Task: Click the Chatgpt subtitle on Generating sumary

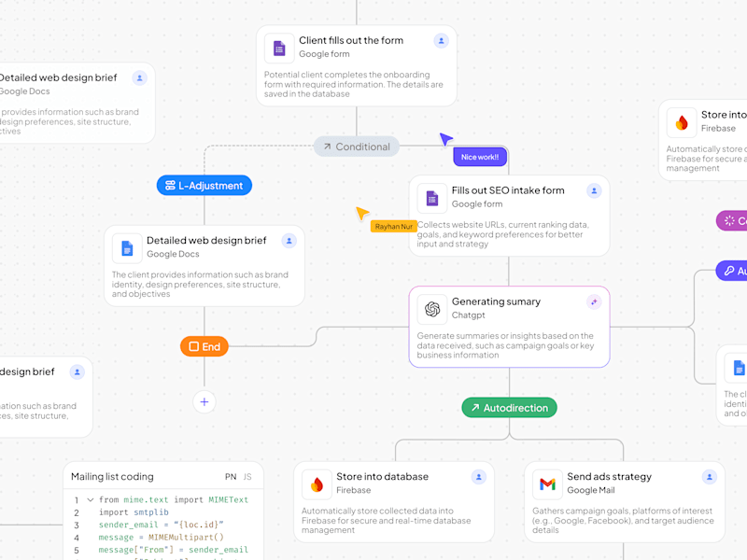Action: tap(469, 315)
